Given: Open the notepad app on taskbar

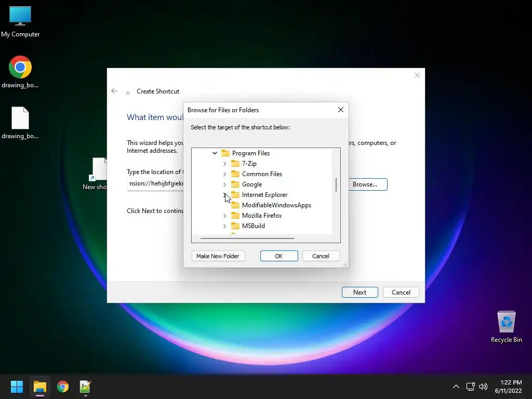Looking at the screenshot, I should coord(85,387).
